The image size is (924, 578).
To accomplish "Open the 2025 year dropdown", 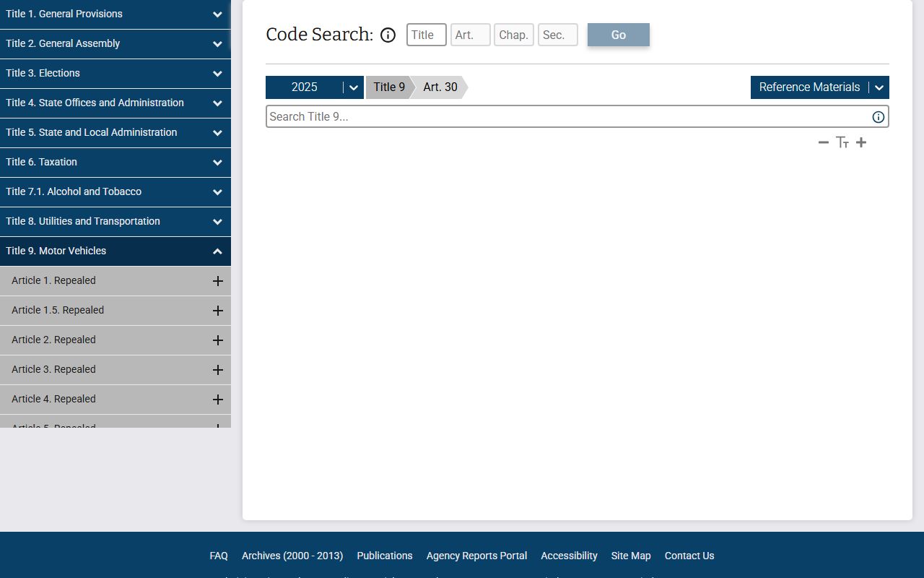I will (353, 87).
